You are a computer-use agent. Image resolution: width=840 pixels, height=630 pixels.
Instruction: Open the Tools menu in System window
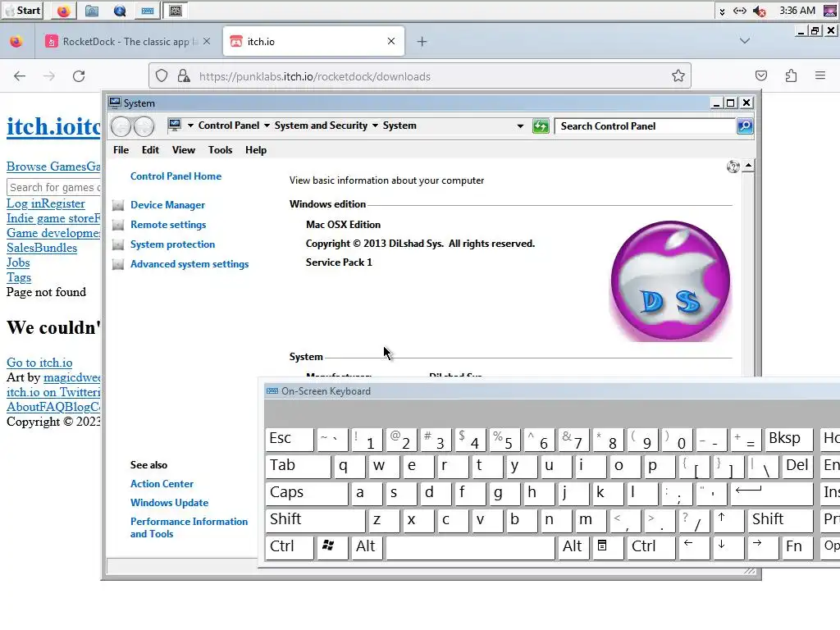pos(220,150)
